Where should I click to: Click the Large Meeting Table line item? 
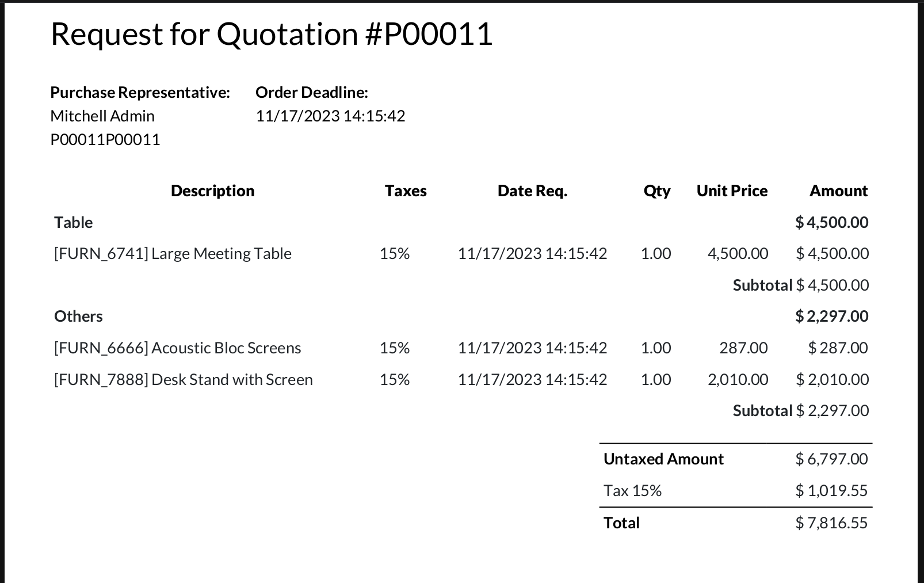pos(173,254)
